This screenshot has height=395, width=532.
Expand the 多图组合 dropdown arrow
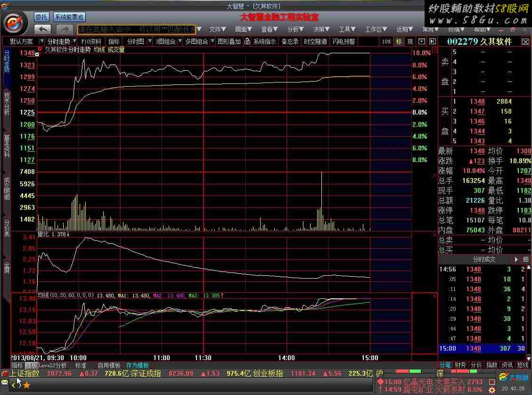coord(213,41)
